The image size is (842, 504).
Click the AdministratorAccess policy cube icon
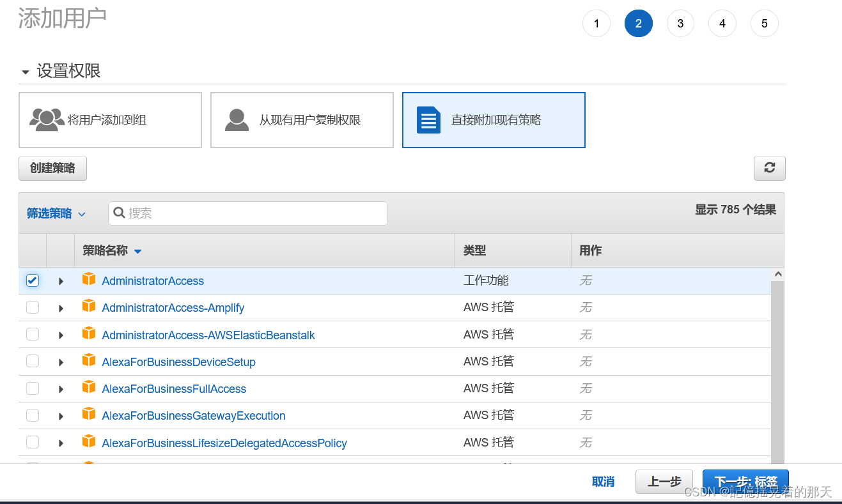point(89,279)
